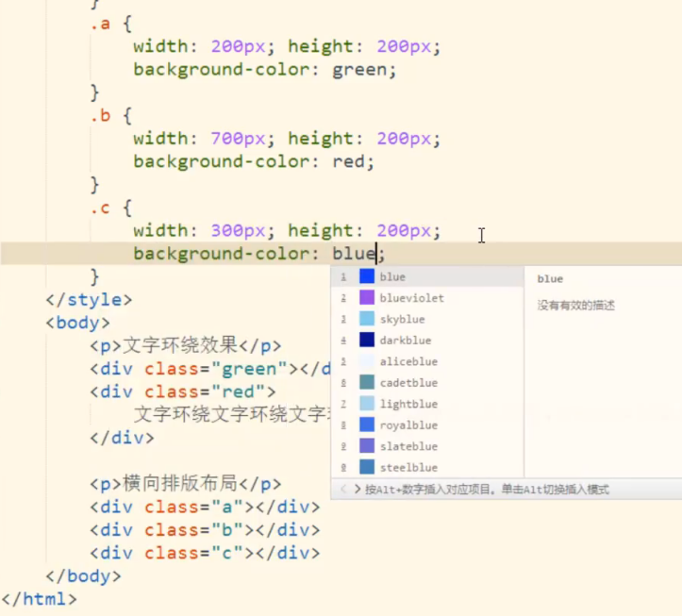Click the div class="b" line
Viewport: 682px width, 616px height.
tap(205, 530)
